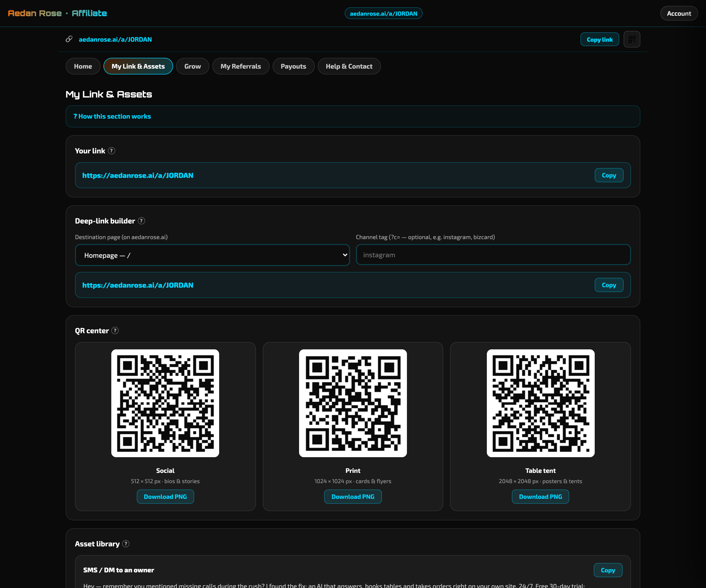Open the help icon next to QR center

click(x=115, y=331)
